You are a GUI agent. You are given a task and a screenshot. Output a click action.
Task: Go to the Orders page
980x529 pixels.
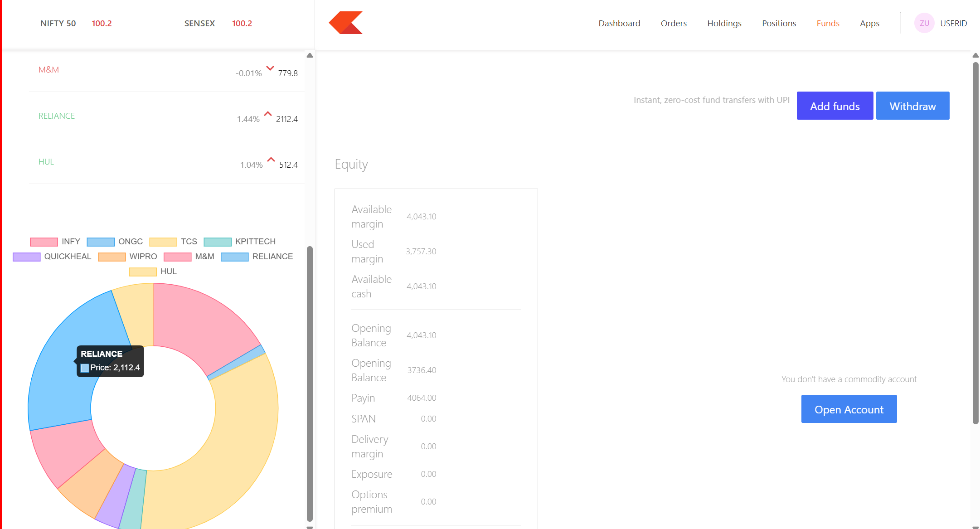(x=674, y=23)
